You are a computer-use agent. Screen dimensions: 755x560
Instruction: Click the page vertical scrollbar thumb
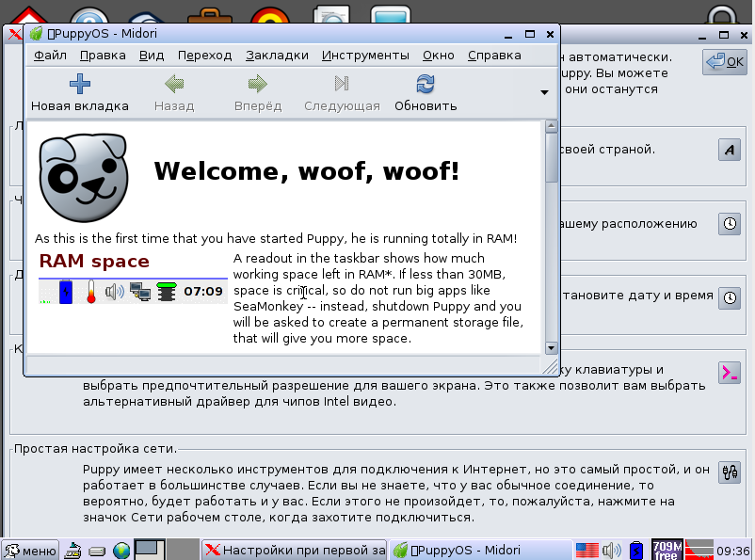[552, 158]
